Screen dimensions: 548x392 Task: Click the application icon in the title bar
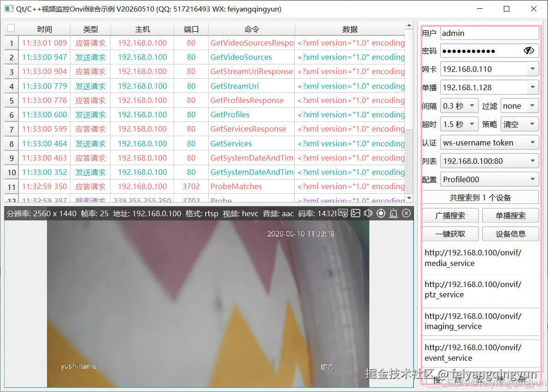pos(9,9)
